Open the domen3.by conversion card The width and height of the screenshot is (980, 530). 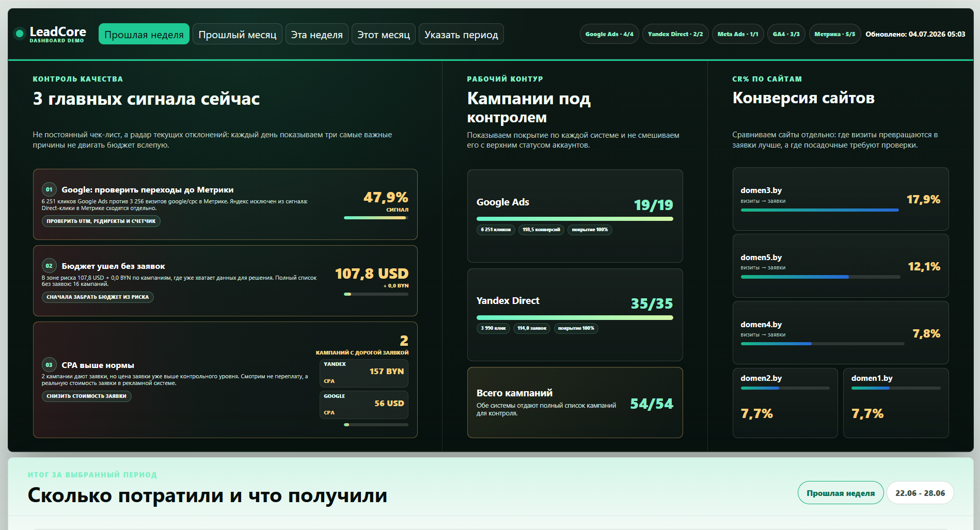(840, 199)
